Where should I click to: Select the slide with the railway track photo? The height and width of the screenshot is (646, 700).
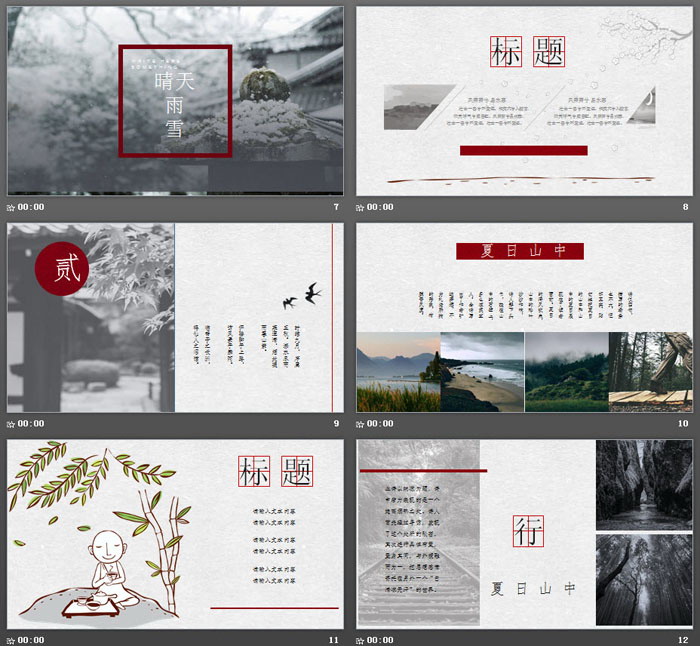pos(524,534)
